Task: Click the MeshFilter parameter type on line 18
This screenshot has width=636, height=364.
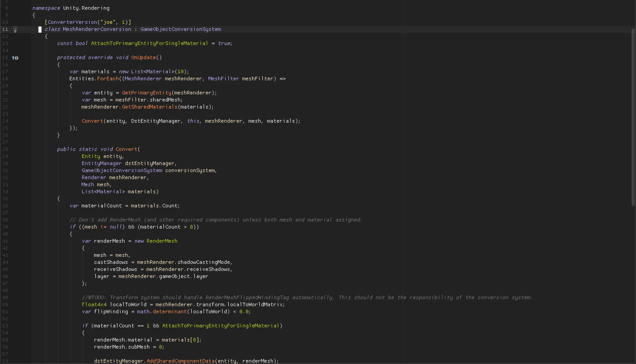Action: 223,79
